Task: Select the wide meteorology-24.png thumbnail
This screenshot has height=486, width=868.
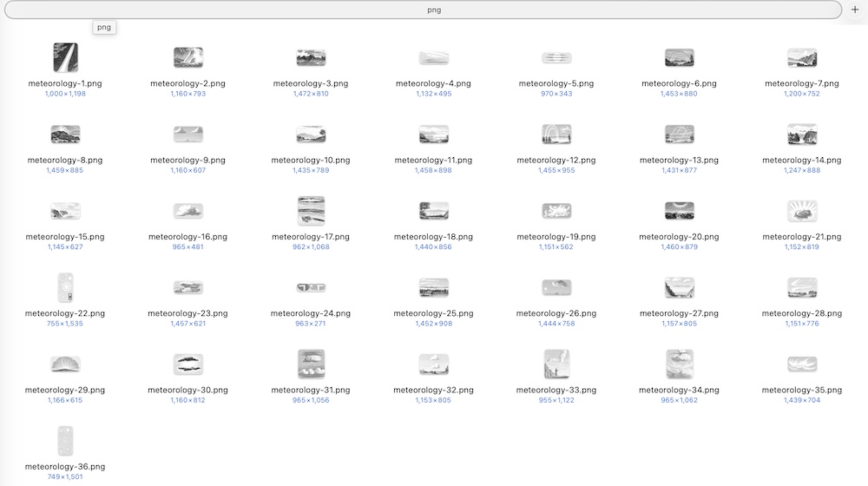Action: (311, 287)
